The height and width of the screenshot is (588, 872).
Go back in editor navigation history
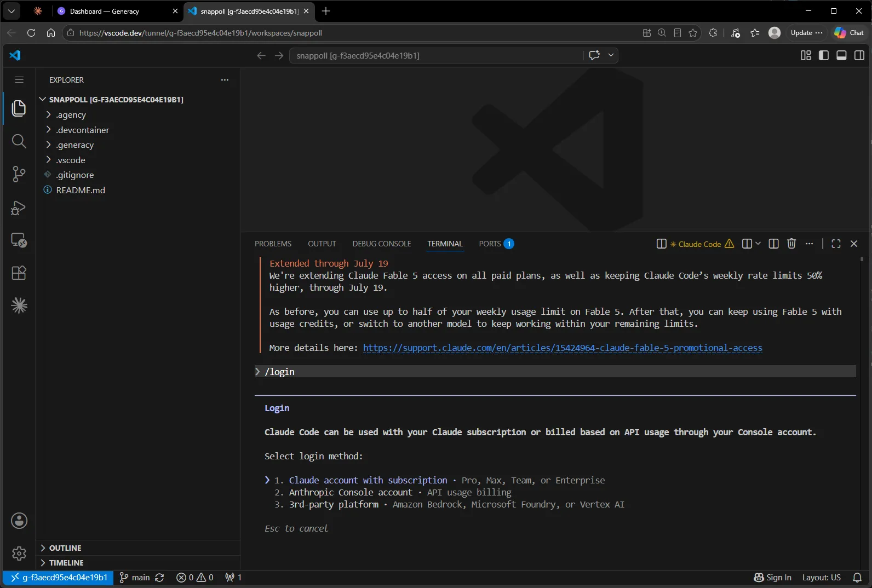[261, 55]
